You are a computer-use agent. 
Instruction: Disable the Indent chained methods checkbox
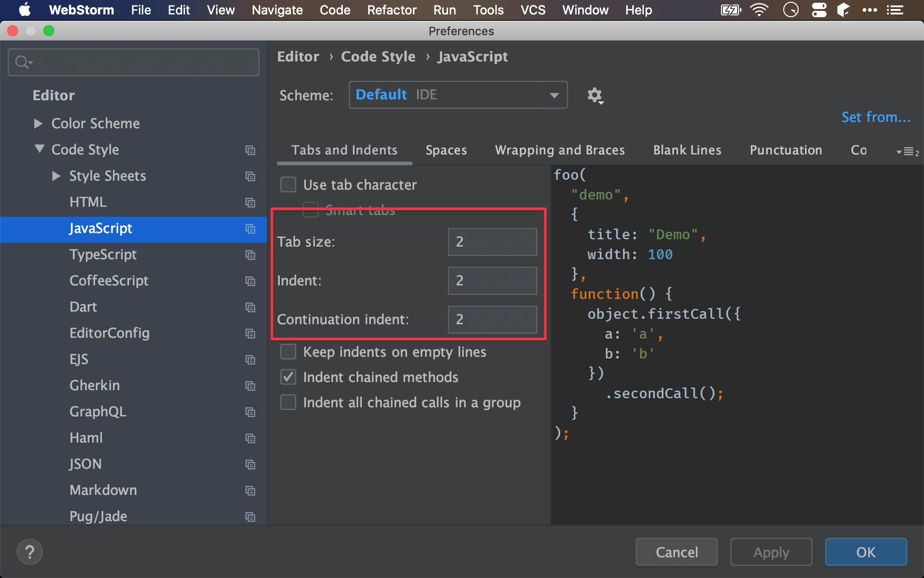pos(288,377)
